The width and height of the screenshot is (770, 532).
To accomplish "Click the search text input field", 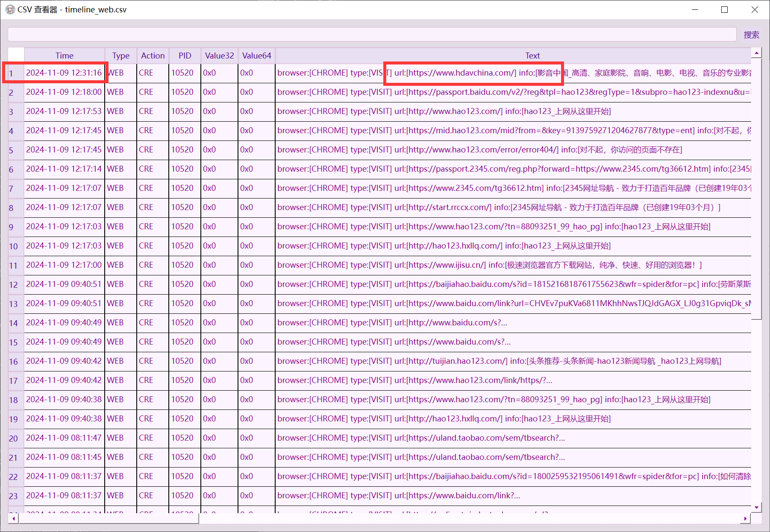I will [x=372, y=35].
